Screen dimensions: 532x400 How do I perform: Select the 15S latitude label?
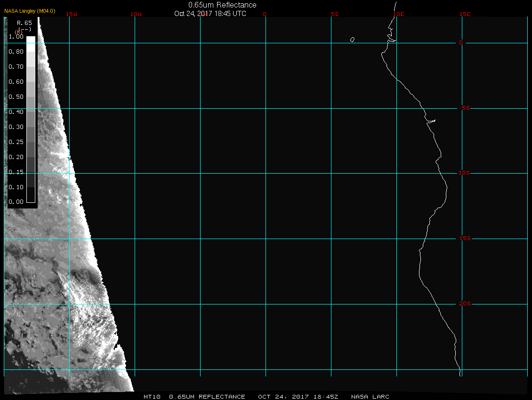[x=464, y=239]
